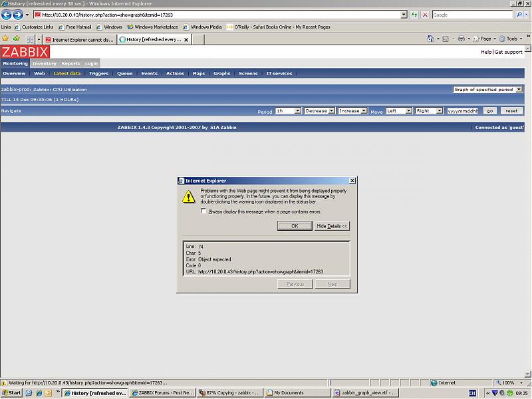532x399 pixels.
Task: Open Windows Marketplace favorites link
Action: 153,27
